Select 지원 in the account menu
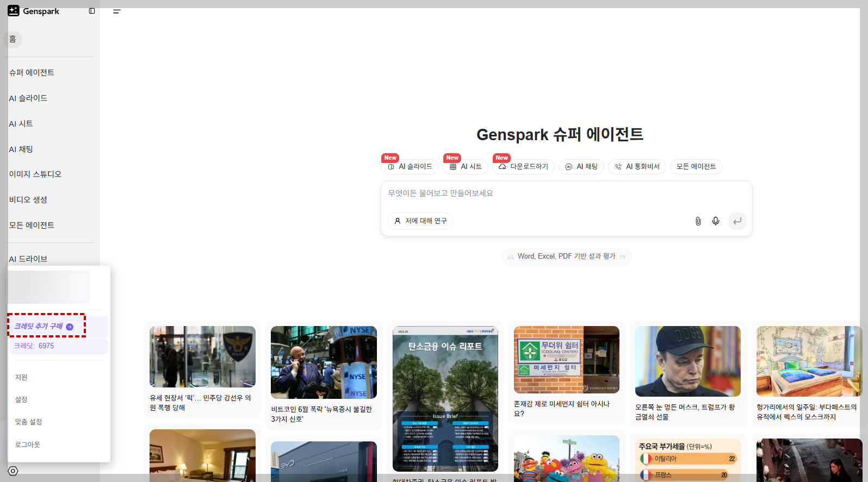The width and height of the screenshot is (868, 482). (x=21, y=377)
